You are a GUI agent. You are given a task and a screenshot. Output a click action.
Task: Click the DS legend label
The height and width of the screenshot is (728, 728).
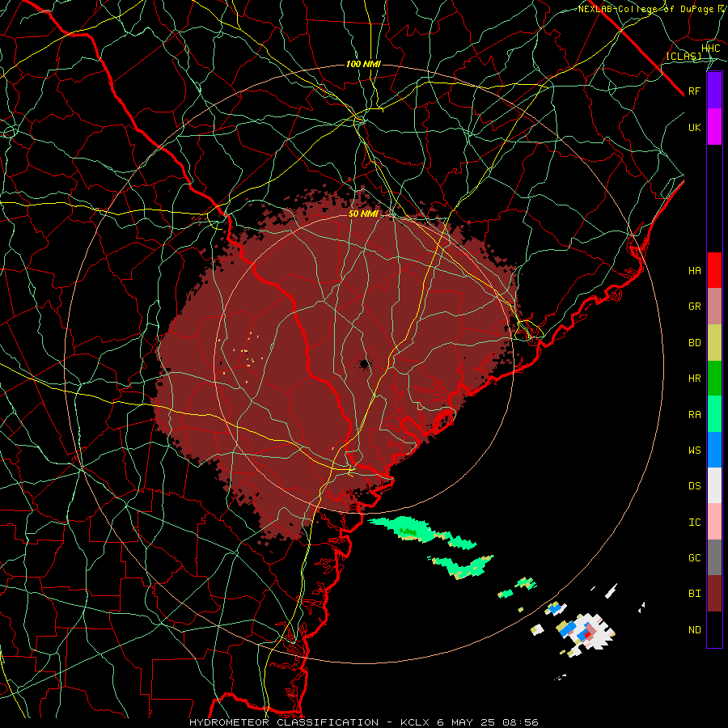tap(695, 486)
